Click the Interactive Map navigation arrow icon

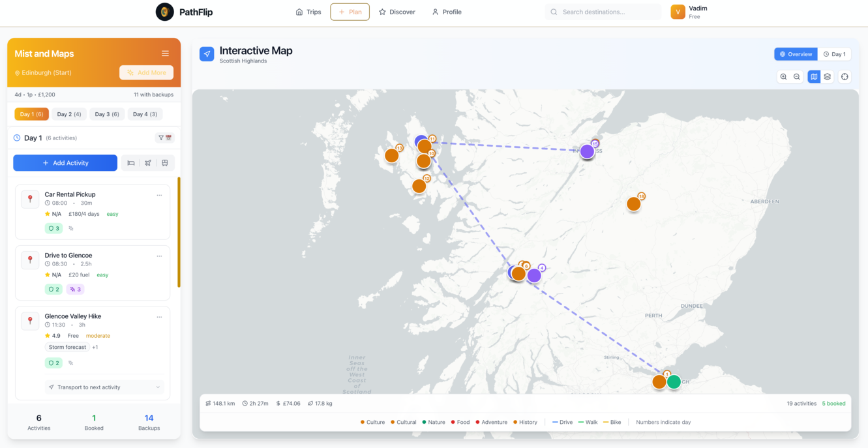(207, 54)
